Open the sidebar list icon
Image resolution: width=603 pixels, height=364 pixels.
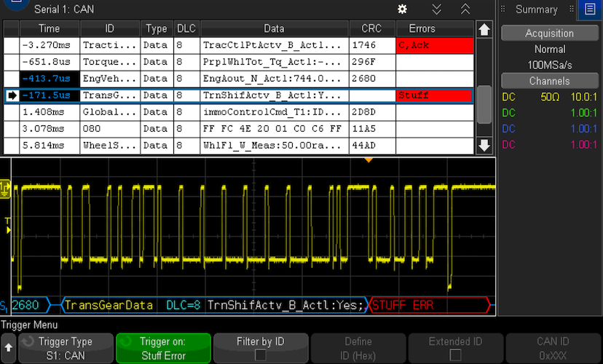pos(590,9)
